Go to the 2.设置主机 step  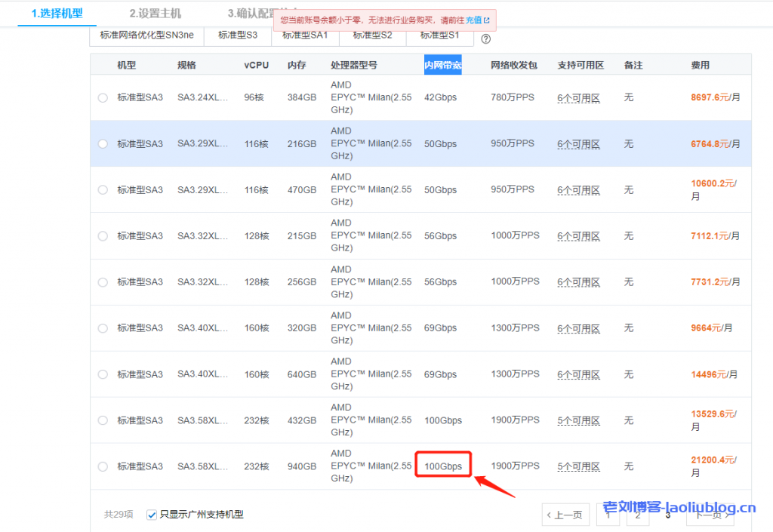click(x=155, y=14)
